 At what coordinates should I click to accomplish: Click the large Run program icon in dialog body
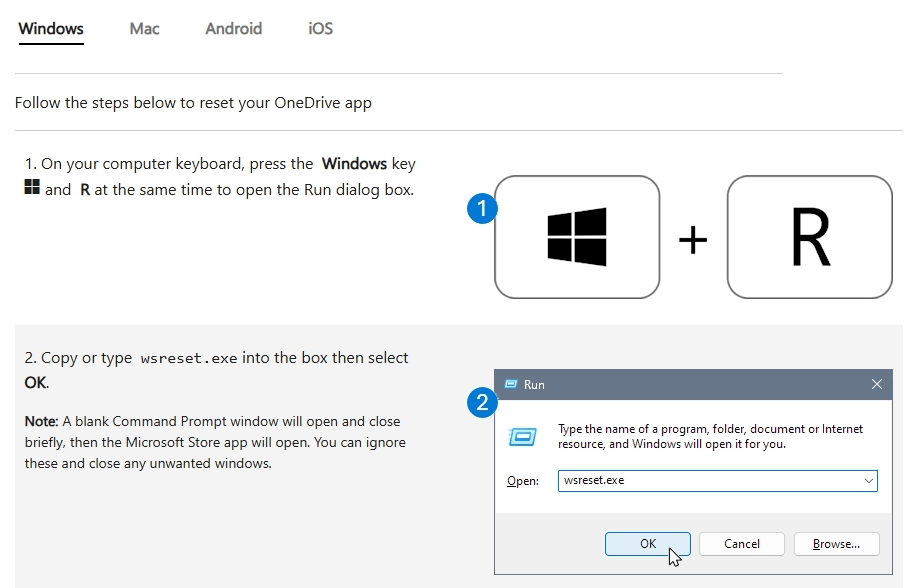[x=522, y=437]
